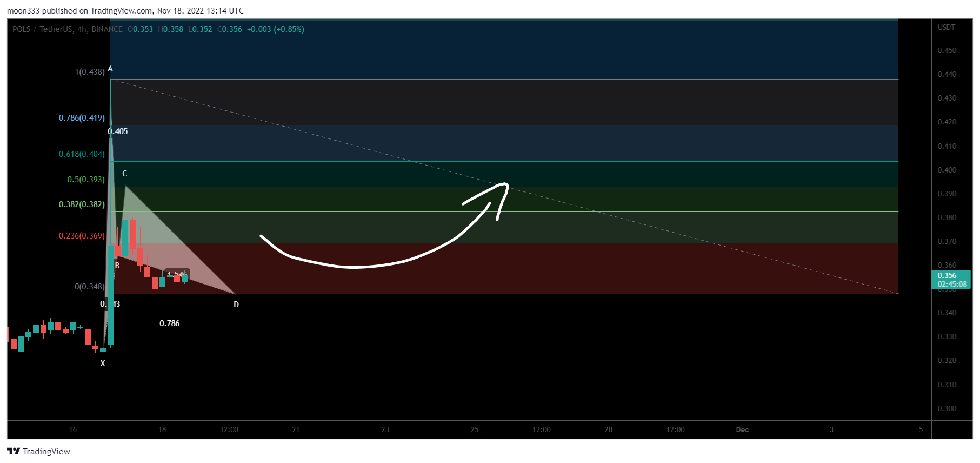Click price axis label 0.400
980x463 pixels.
coord(947,170)
